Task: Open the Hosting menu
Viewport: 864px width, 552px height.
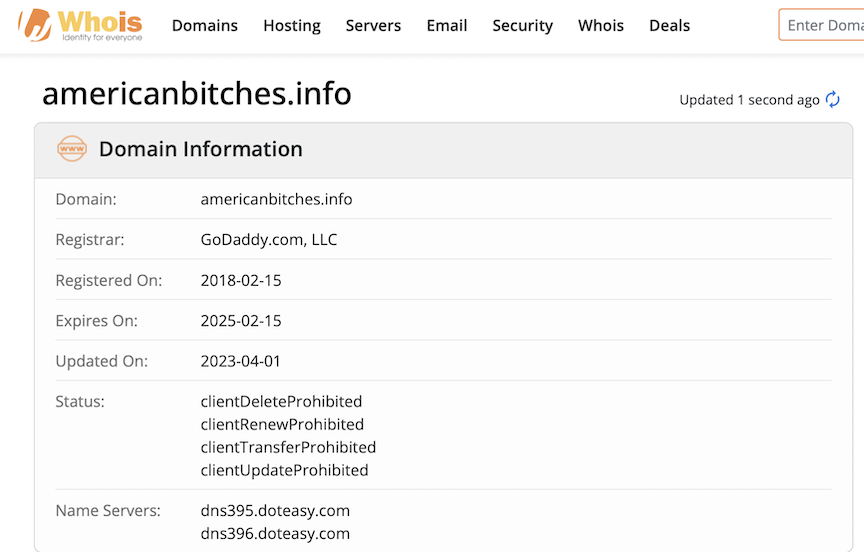Action: [x=292, y=26]
